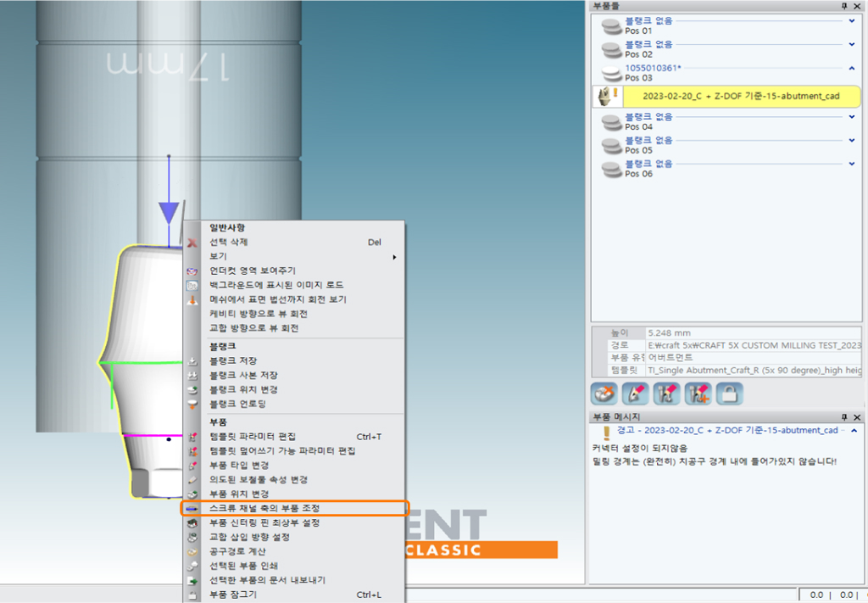The image size is (868, 603).
Task: Click the fourth part tool icon with plus
Action: pos(698,394)
